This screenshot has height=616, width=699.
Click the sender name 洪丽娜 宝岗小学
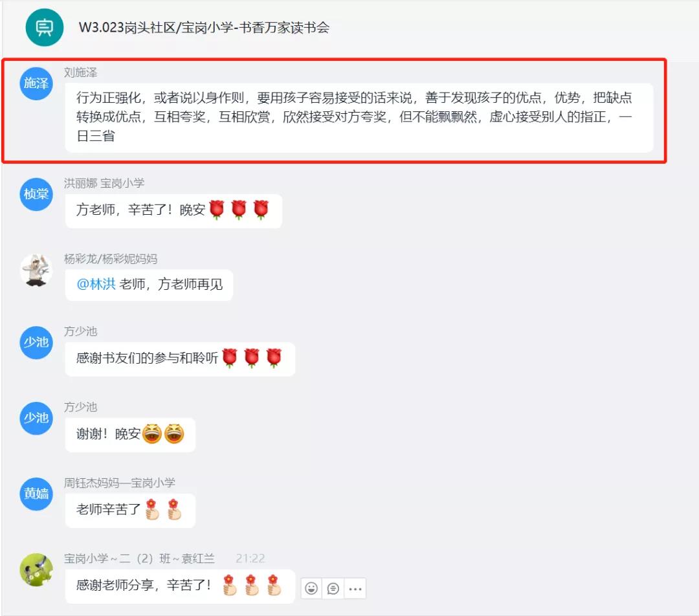104,182
